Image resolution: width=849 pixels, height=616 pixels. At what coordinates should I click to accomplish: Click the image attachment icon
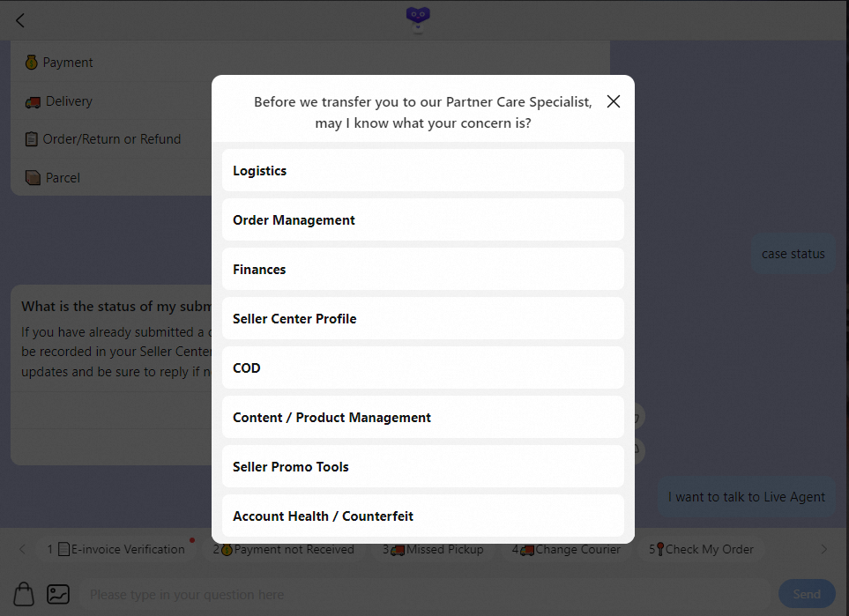58,594
